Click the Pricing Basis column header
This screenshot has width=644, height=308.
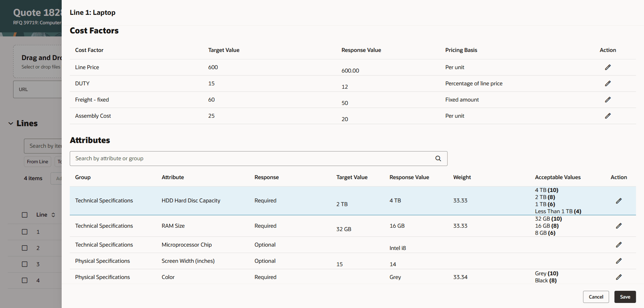pyautogui.click(x=461, y=50)
